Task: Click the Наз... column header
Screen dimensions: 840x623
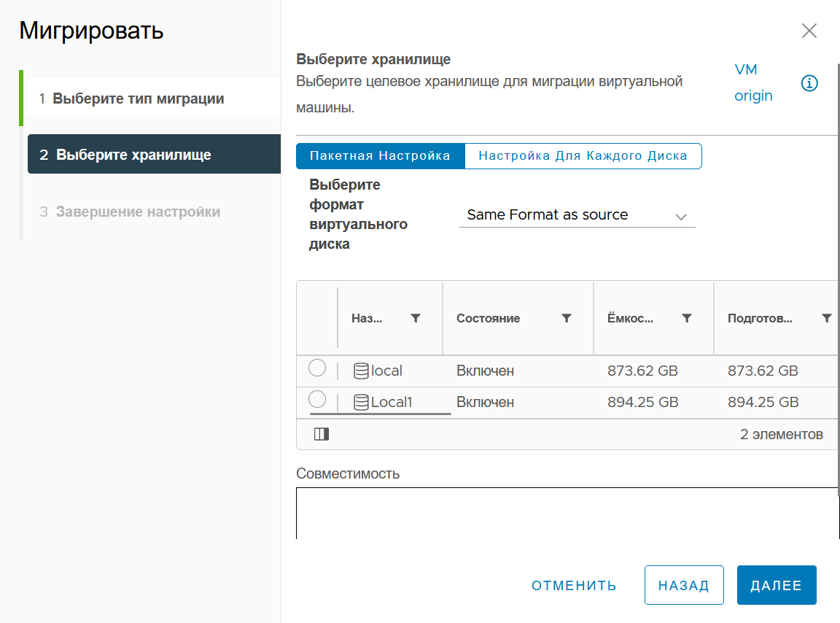Action: coord(367,319)
